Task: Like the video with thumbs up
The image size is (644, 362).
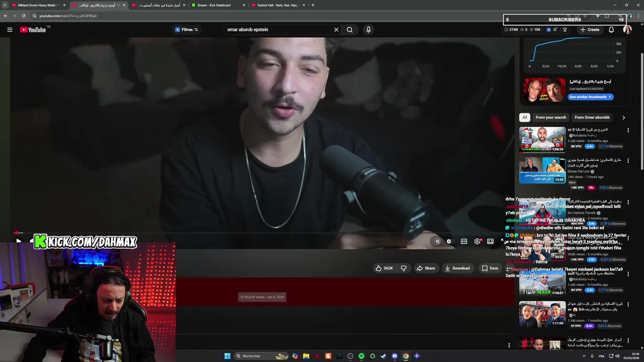Action: (384, 268)
